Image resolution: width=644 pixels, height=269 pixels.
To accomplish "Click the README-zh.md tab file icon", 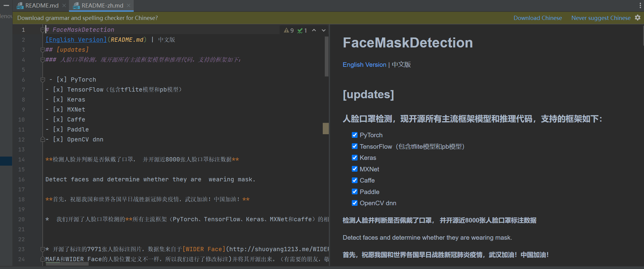I will click(x=76, y=6).
